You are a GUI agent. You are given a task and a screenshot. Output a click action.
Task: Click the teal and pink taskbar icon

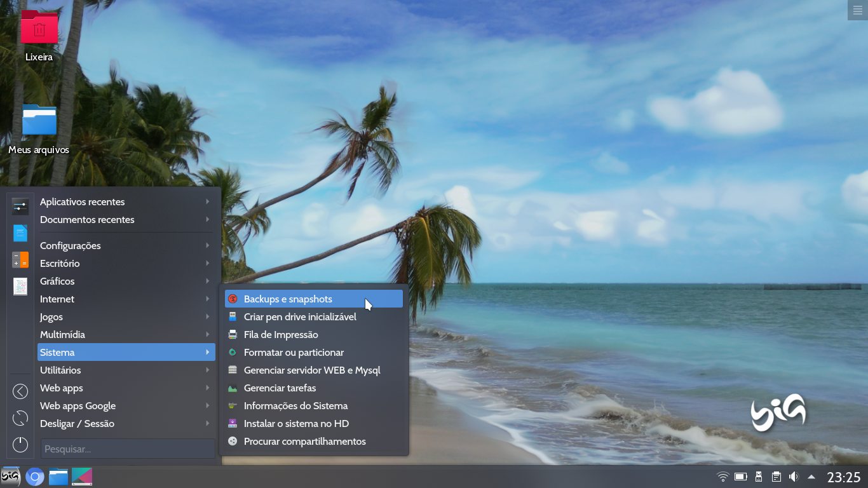[x=82, y=477]
